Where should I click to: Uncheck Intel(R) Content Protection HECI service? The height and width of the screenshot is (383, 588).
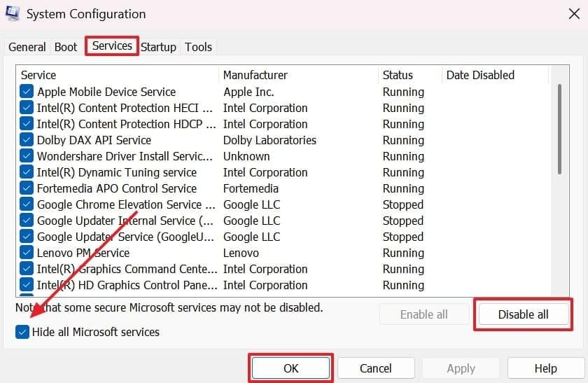pos(27,108)
